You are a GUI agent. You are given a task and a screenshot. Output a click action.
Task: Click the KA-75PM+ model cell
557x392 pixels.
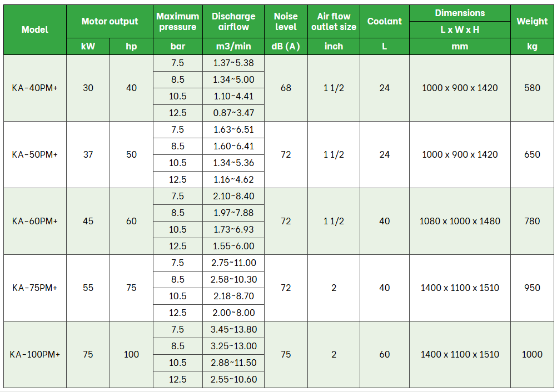coord(35,288)
